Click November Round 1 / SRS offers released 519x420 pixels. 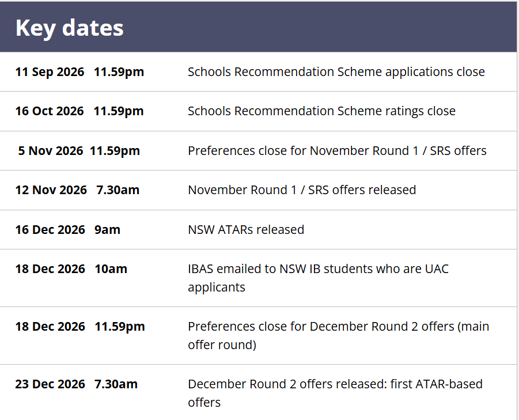point(302,190)
